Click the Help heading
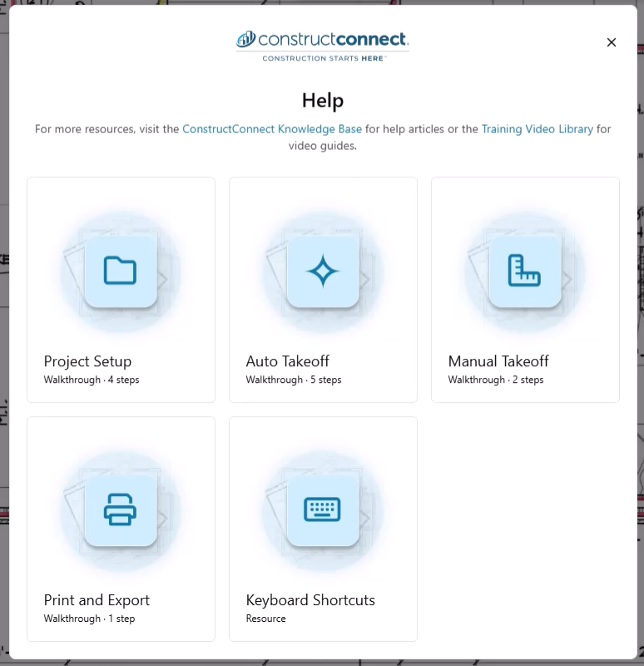Image resolution: width=644 pixels, height=666 pixels. pos(323,101)
